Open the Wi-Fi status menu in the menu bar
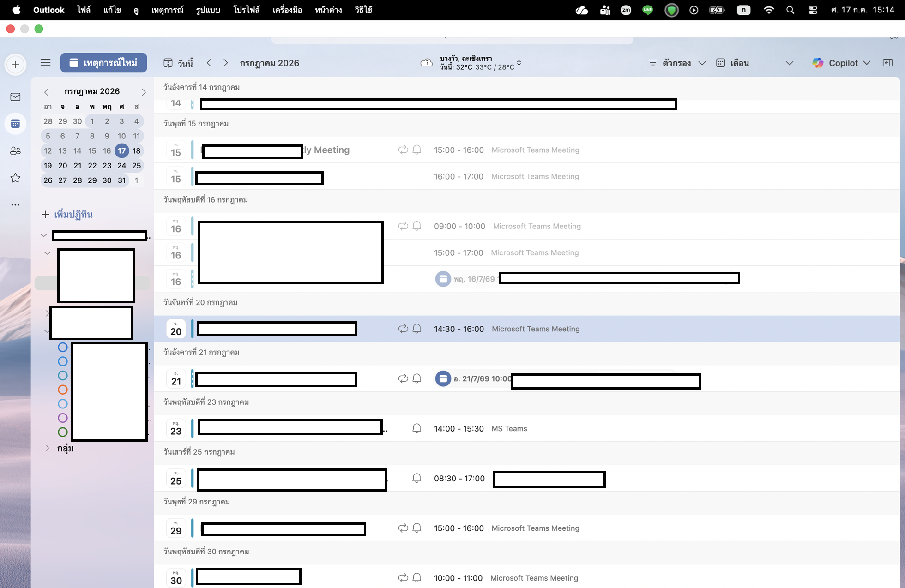Image resolution: width=905 pixels, height=588 pixels. (769, 10)
